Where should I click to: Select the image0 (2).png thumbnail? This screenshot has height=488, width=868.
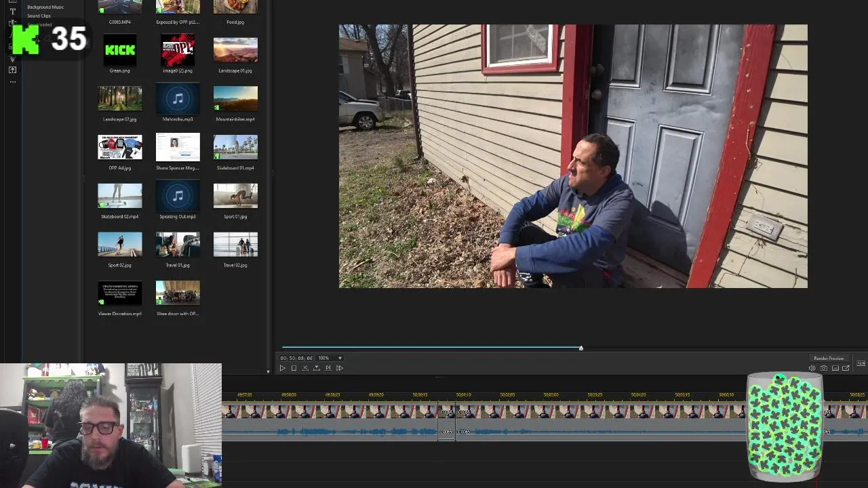178,49
